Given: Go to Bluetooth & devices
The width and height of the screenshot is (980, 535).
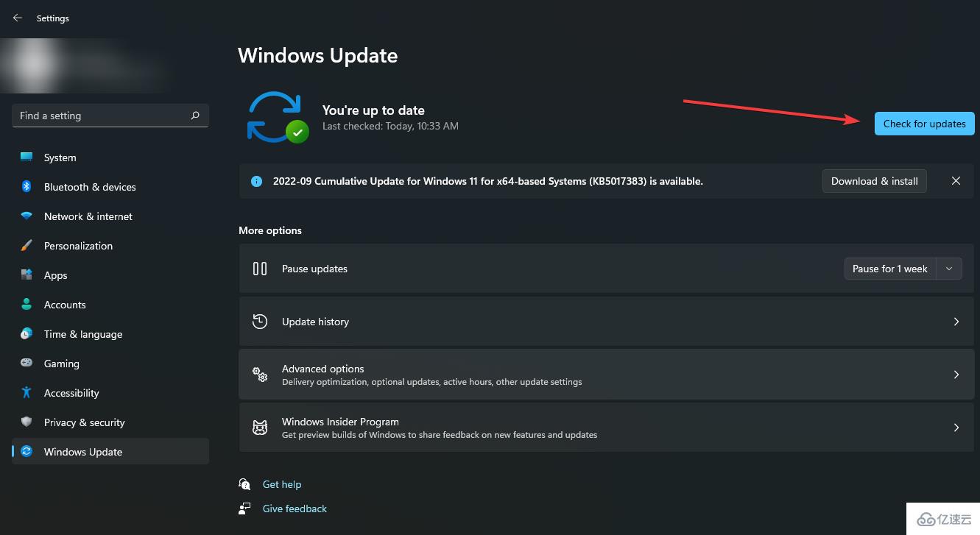Looking at the screenshot, I should click(110, 187).
